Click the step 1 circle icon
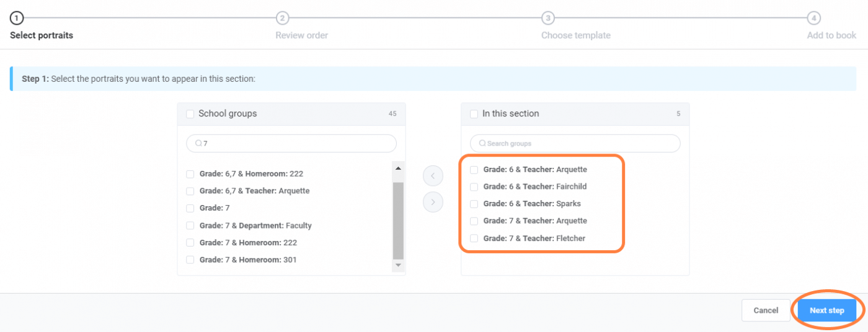Image resolution: width=868 pixels, height=332 pixels. point(17,18)
